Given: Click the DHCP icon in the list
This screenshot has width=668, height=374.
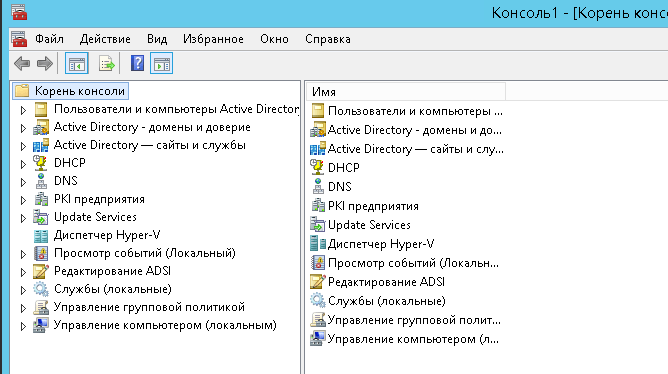Looking at the screenshot, I should click(318, 167).
